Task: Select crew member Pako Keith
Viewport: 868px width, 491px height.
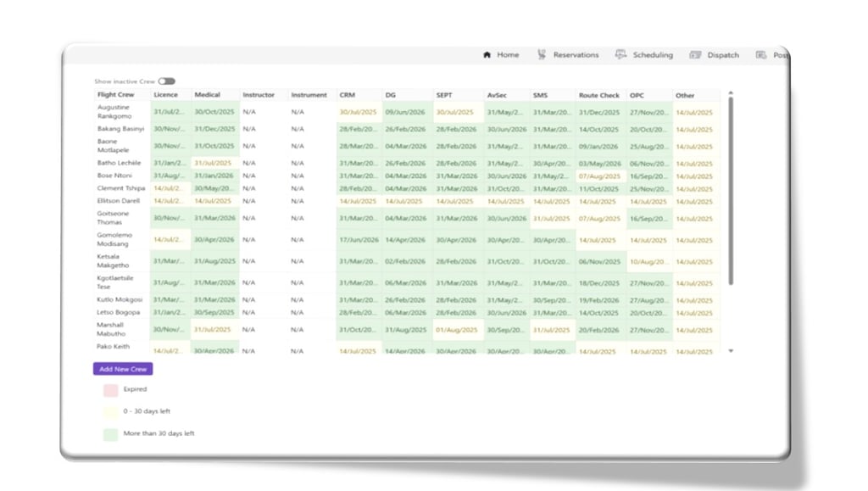Action: [x=113, y=347]
